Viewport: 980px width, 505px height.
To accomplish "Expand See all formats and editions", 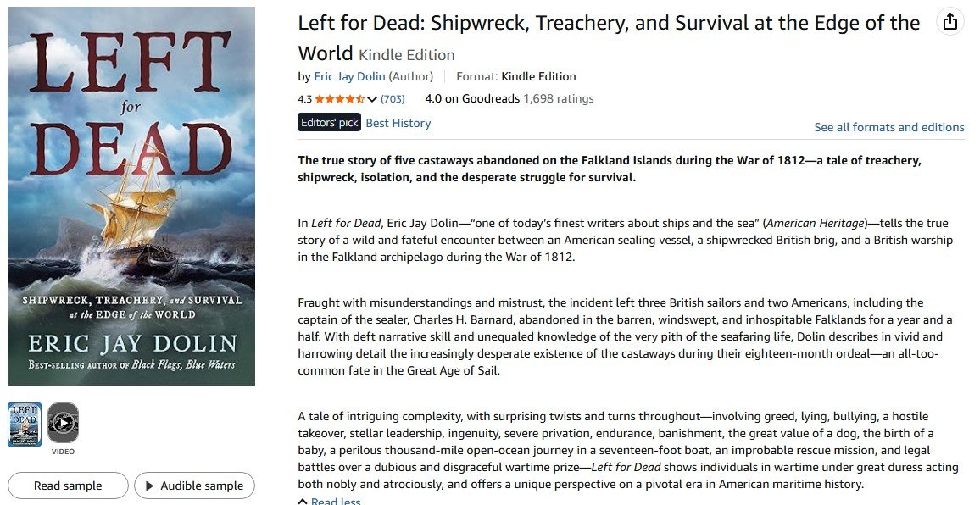I will click(888, 127).
